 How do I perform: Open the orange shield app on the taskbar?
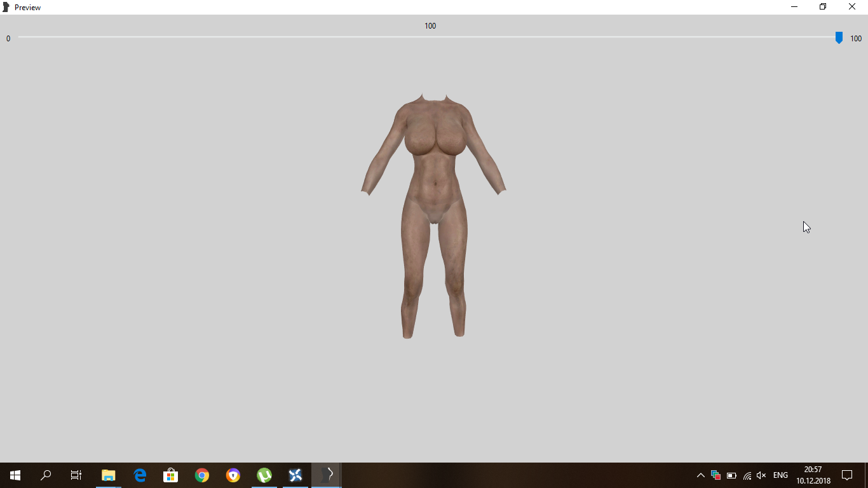point(233,475)
